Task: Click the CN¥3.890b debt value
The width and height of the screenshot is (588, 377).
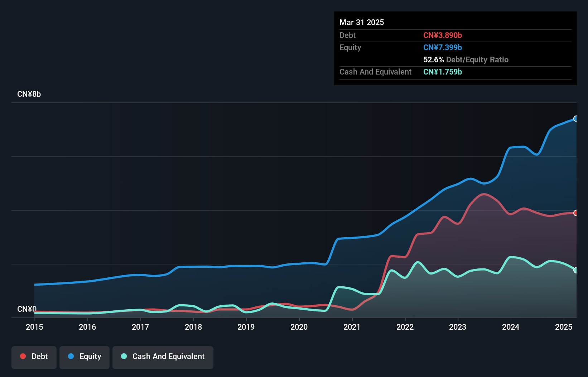Action: 443,35
